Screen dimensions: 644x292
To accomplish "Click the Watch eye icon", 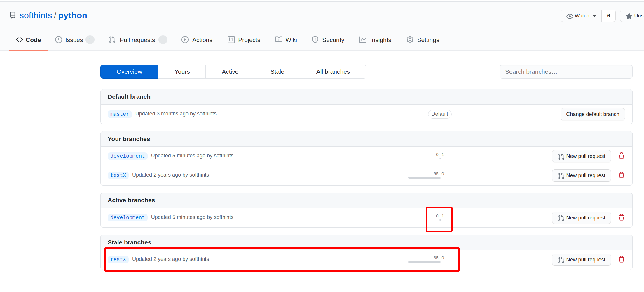I will coord(570,16).
